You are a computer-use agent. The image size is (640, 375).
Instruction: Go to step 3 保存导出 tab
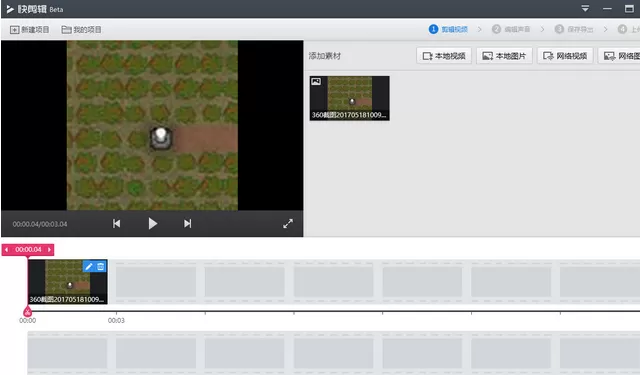pos(574,29)
